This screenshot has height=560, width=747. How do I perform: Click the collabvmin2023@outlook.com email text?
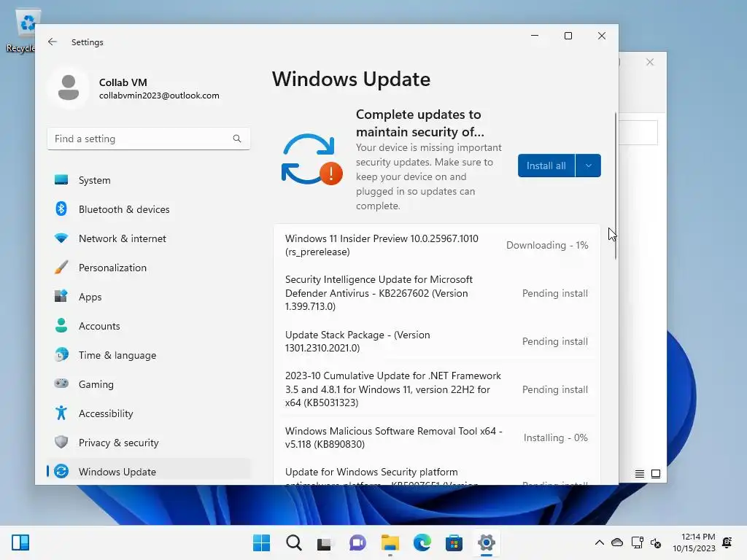(159, 96)
